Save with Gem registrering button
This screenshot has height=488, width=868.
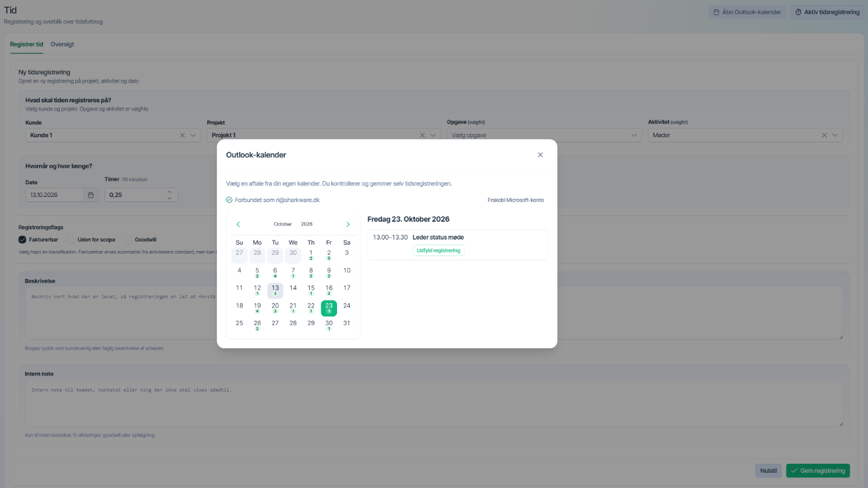click(x=818, y=471)
